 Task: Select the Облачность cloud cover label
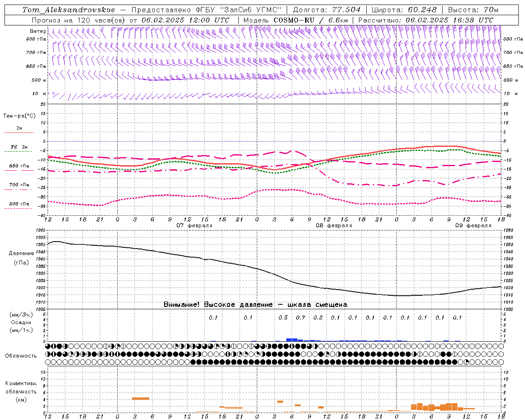tap(21, 356)
